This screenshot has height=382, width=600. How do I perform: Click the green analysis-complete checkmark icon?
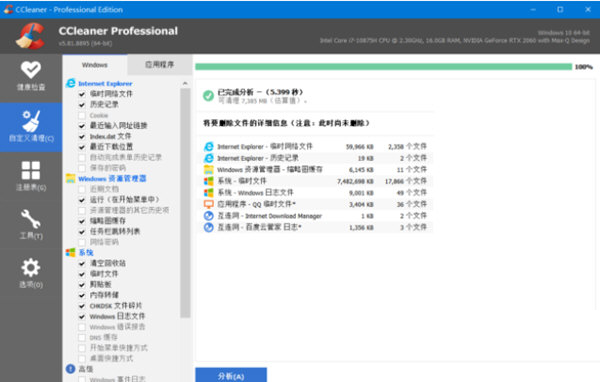coord(208,95)
